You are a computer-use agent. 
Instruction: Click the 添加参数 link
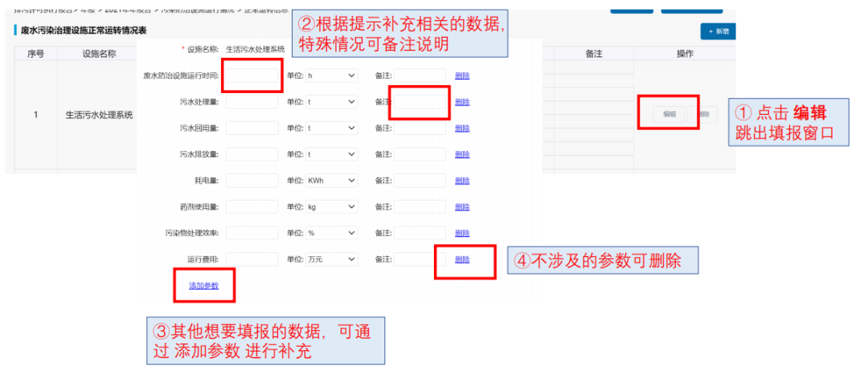tap(203, 286)
